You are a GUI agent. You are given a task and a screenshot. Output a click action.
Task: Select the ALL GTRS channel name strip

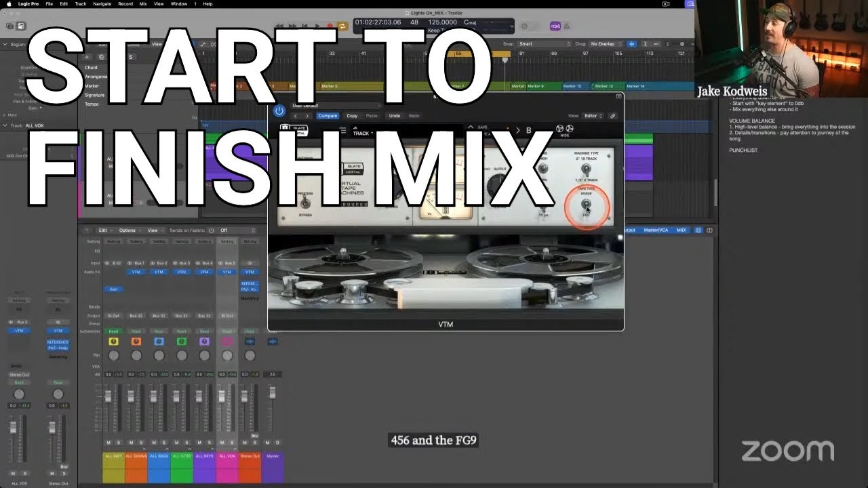(182, 456)
